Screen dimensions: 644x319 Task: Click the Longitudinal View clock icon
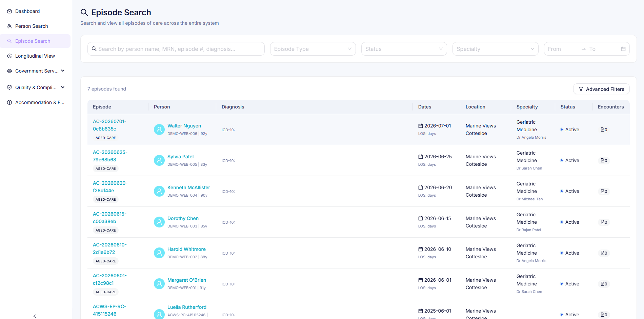point(9,56)
